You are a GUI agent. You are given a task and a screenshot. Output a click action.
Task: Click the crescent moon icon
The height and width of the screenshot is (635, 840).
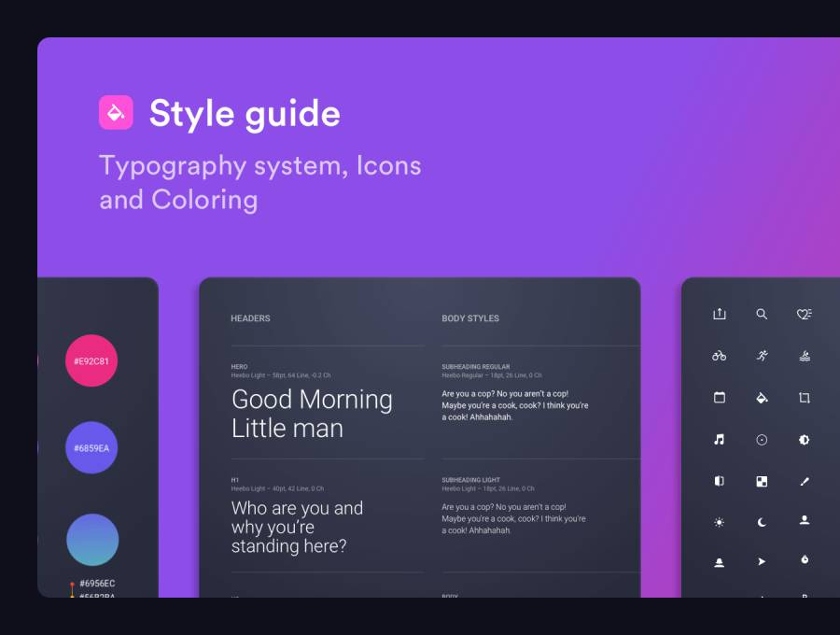pos(762,523)
